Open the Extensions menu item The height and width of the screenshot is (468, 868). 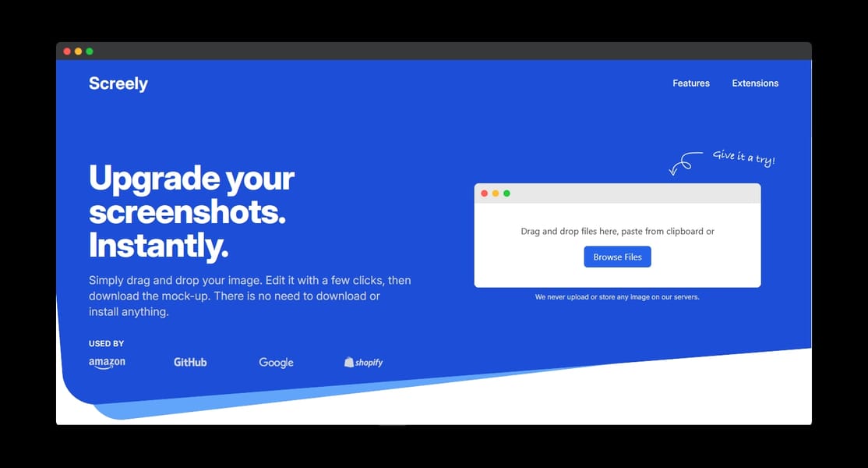click(755, 83)
